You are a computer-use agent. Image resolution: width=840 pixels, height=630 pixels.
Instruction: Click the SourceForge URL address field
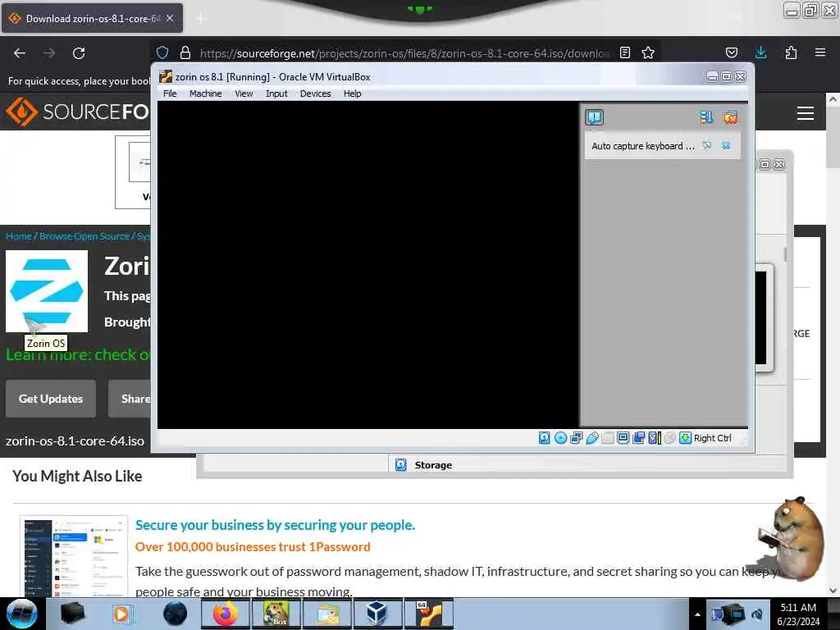click(x=404, y=53)
